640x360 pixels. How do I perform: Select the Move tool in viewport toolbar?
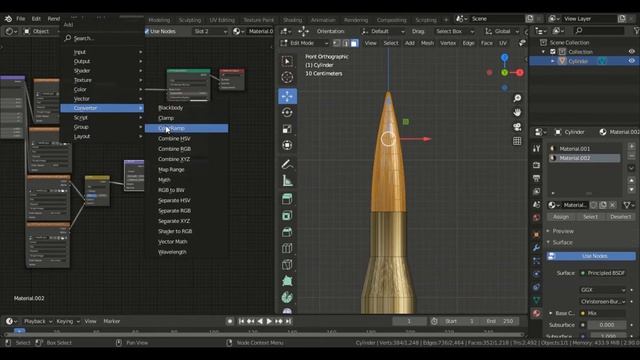[287, 96]
